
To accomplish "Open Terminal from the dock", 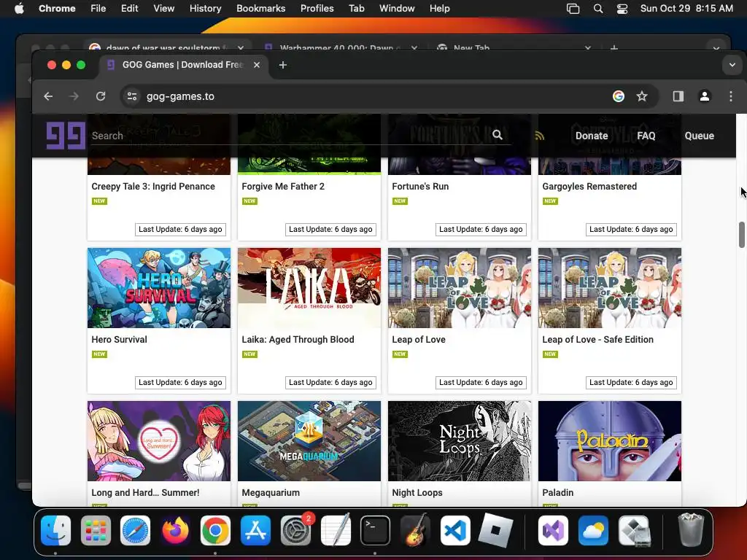I will click(x=376, y=531).
